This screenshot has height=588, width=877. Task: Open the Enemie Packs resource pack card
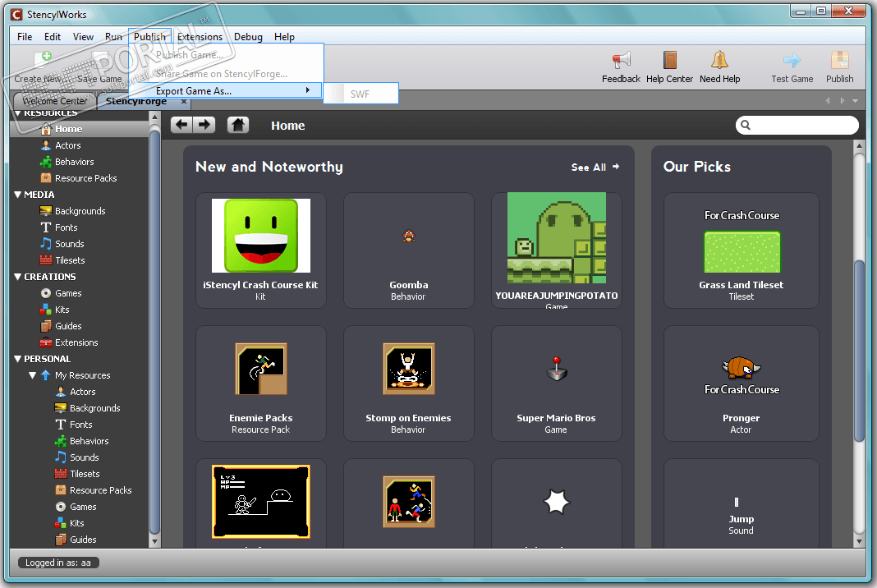[x=260, y=384]
